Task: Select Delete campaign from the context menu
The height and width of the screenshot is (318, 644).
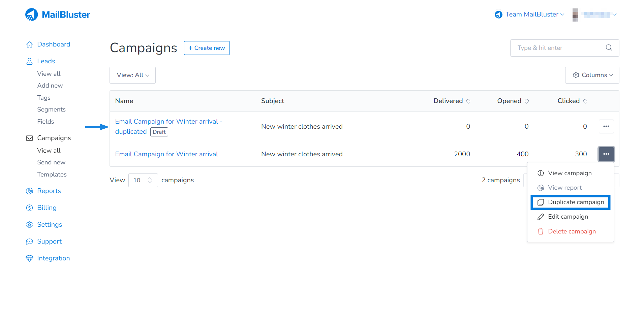Action: tap(572, 231)
